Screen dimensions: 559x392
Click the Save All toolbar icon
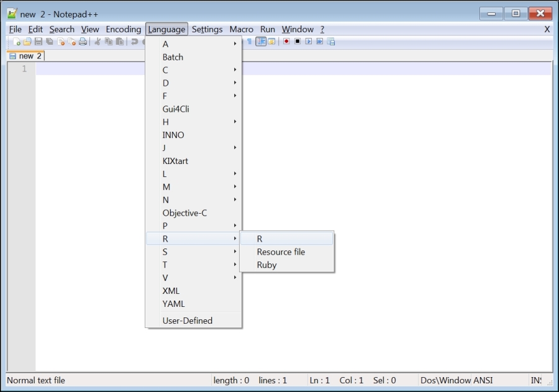50,42
